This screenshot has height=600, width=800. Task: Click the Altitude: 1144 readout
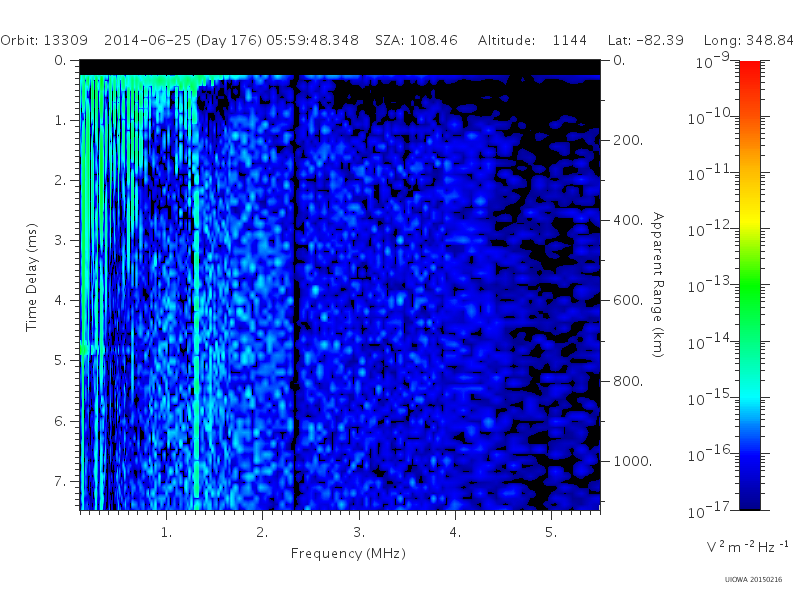click(x=532, y=40)
